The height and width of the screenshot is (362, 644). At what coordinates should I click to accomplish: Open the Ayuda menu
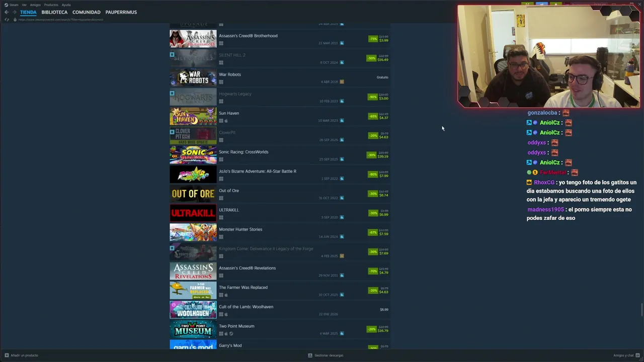coord(66,5)
